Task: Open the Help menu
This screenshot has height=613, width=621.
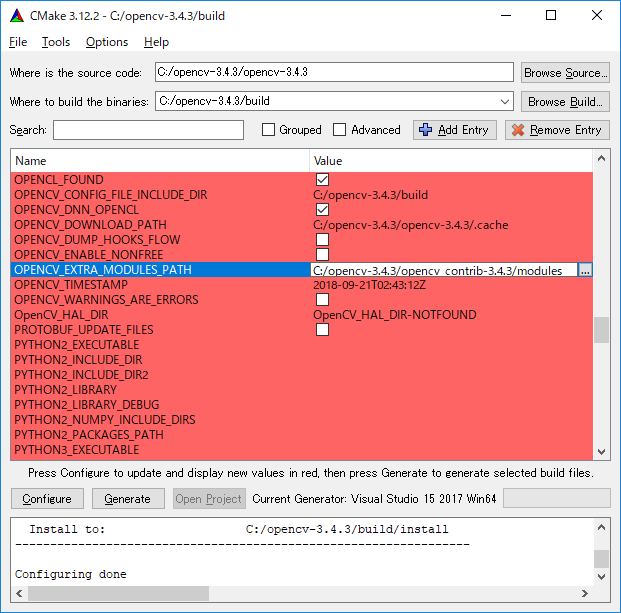Action: click(156, 42)
